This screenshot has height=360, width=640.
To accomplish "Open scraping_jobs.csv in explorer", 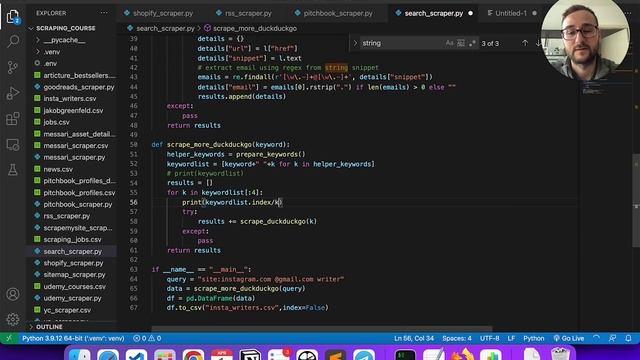I will (72, 240).
